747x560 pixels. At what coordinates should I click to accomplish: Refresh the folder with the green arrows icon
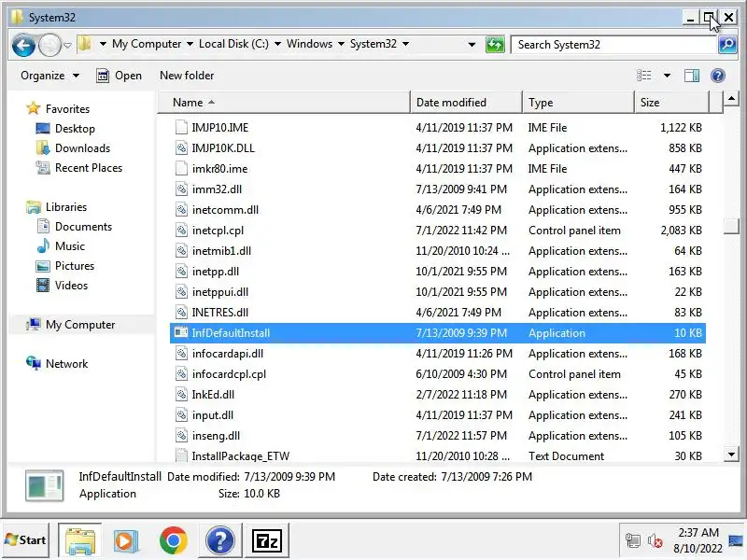pyautogui.click(x=495, y=45)
